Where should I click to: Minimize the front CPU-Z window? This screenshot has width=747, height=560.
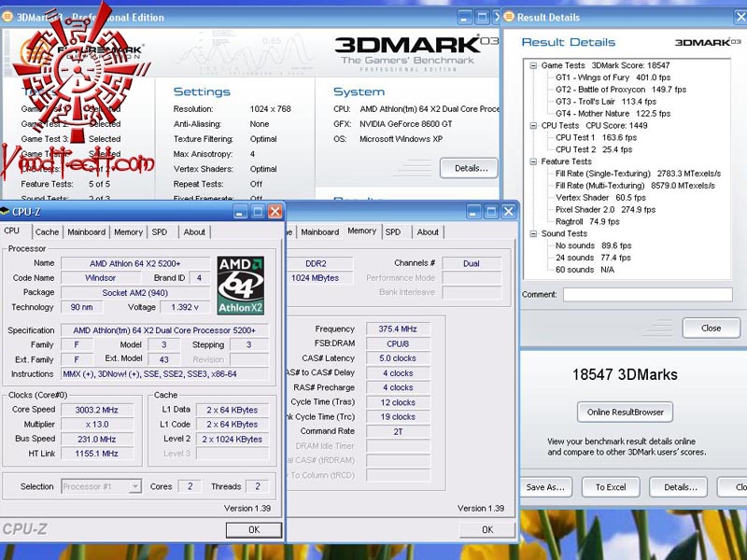click(x=240, y=212)
